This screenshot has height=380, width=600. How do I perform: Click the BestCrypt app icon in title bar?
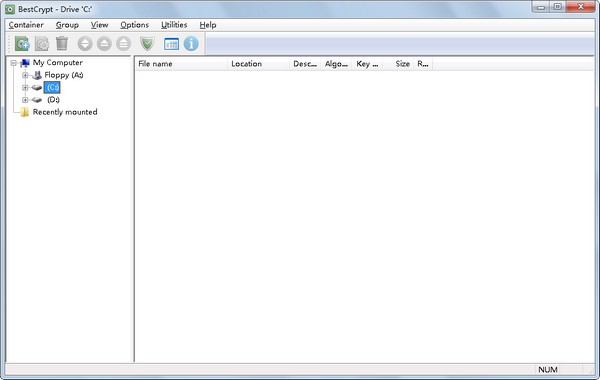(10, 9)
